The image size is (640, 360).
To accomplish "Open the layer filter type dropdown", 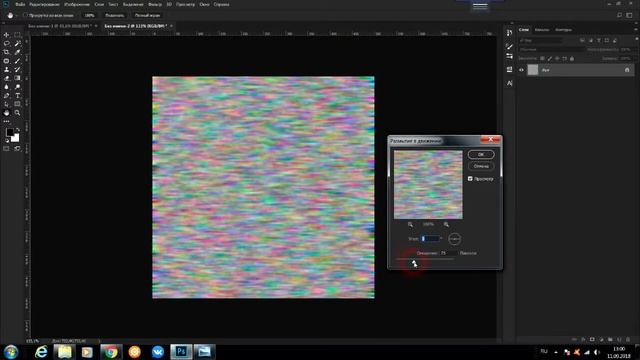I will (541, 40).
